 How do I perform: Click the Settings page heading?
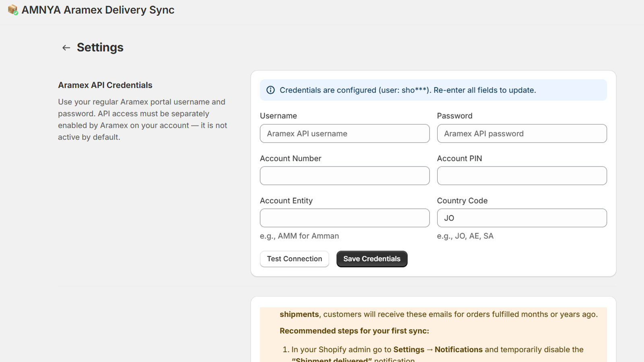(x=100, y=47)
